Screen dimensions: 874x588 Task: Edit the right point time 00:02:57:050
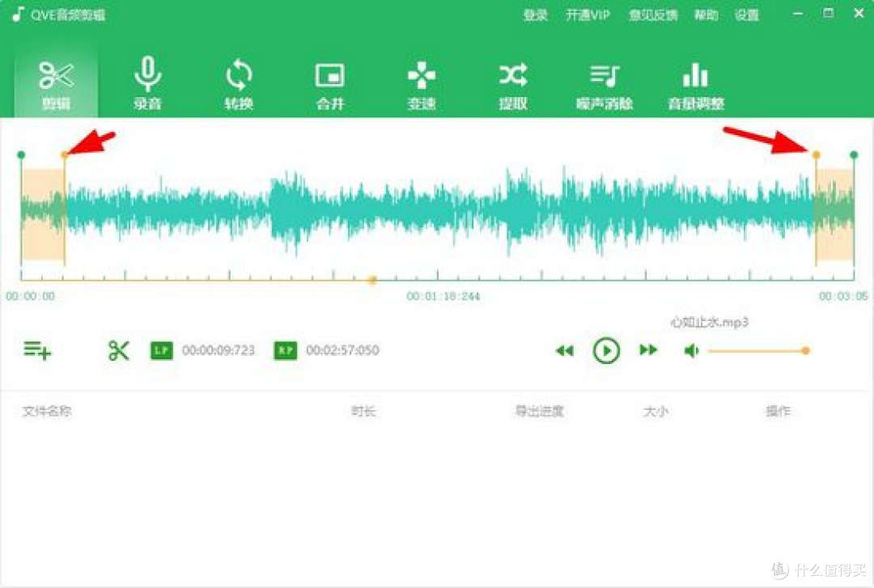pyautogui.click(x=343, y=350)
